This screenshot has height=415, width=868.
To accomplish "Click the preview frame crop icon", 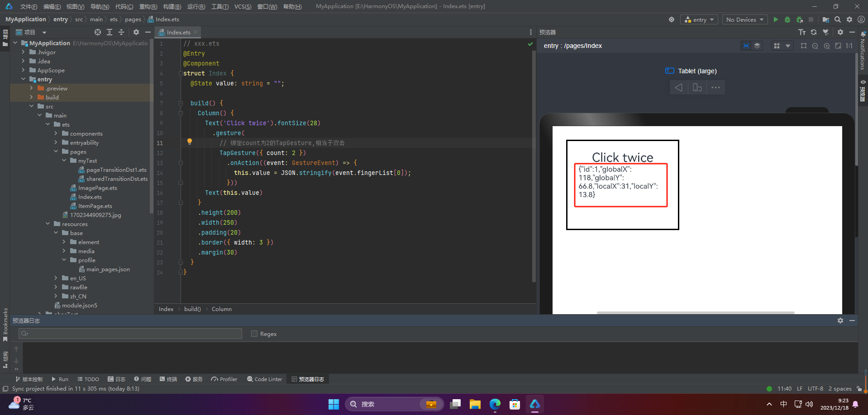I will (804, 46).
